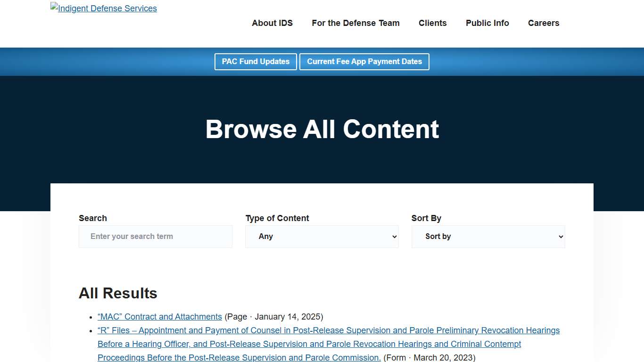644x362 pixels.
Task: Click the All Results heading
Action: tap(118, 293)
